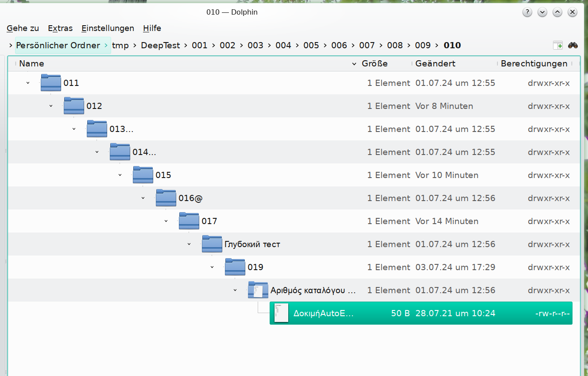Click the '03.07.24 um 17:29' date cell
Screen dimensions: 588x376
pyautogui.click(x=455, y=267)
